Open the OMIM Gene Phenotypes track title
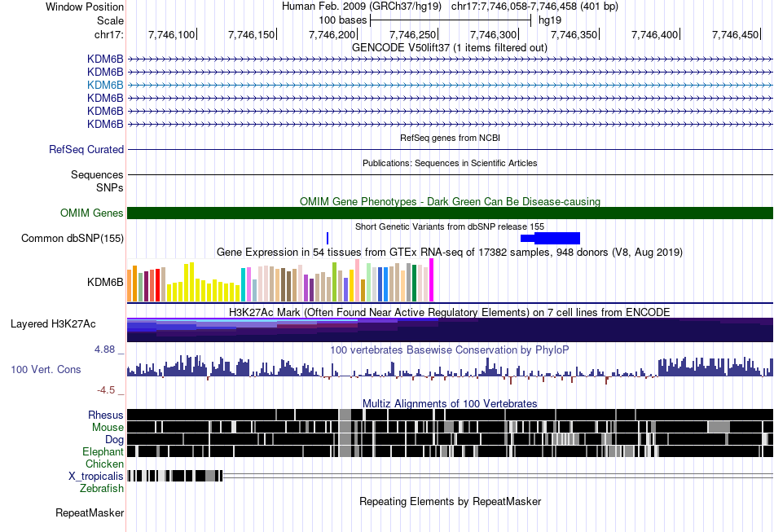This screenshot has width=774, height=532. 450,201
